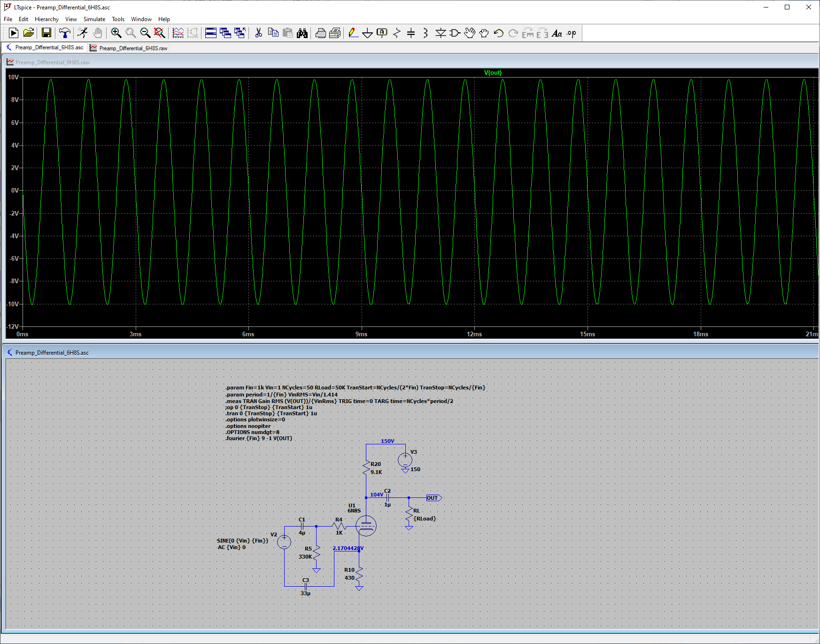Image resolution: width=820 pixels, height=644 pixels.
Task: Click the Zoom Full Extents icon
Action: tap(160, 33)
